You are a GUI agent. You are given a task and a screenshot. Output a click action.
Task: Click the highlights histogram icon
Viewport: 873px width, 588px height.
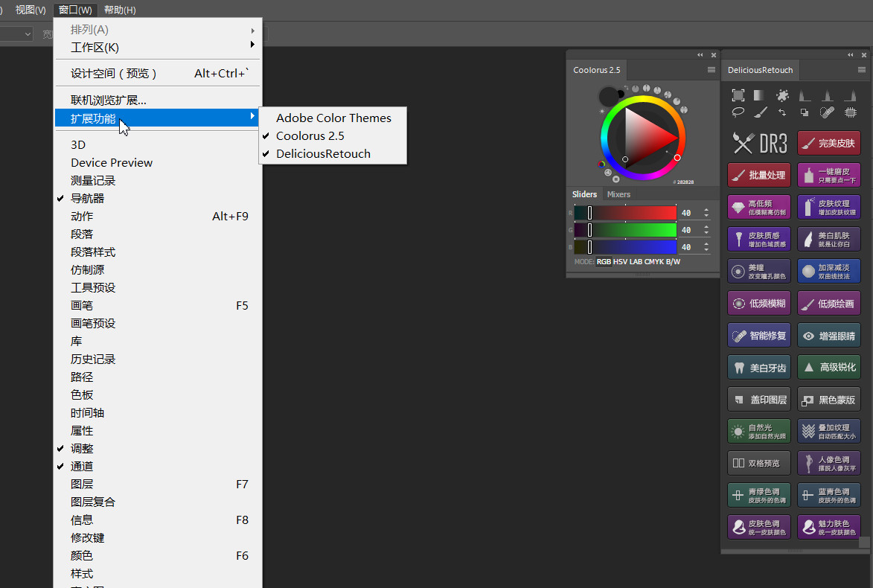(850, 95)
